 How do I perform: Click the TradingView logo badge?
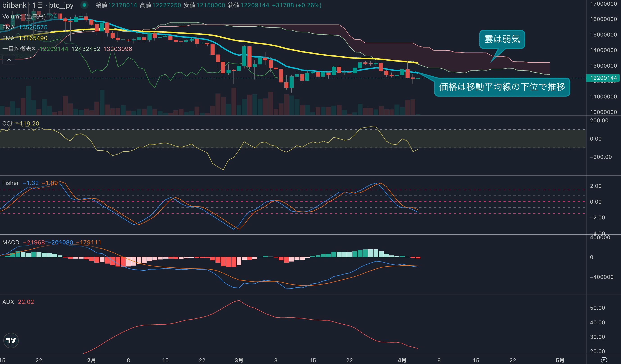click(11, 341)
